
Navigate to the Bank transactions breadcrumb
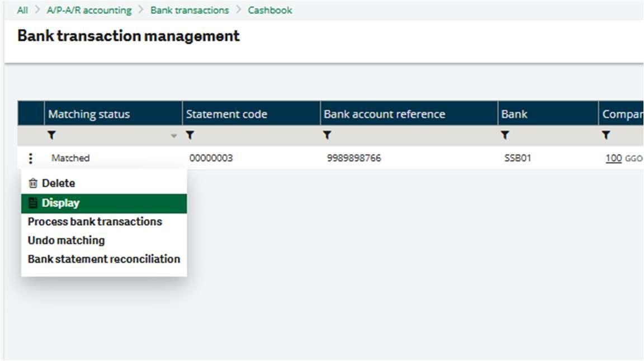190,10
